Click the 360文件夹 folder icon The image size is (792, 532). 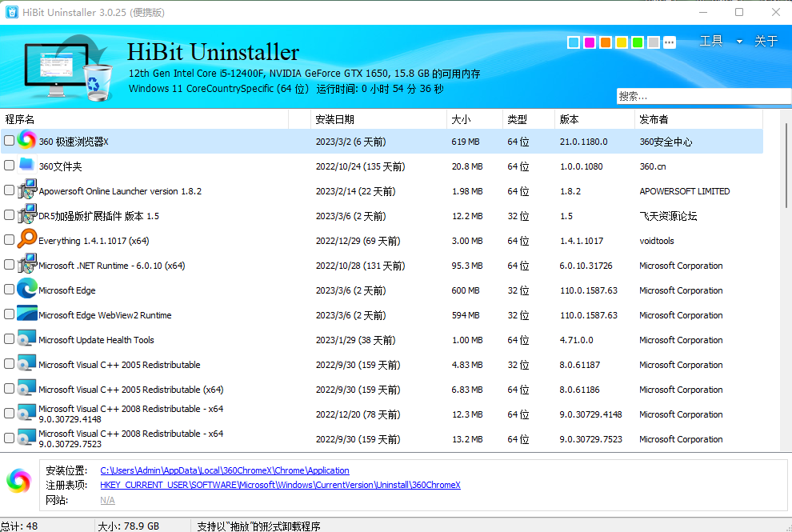click(x=26, y=166)
